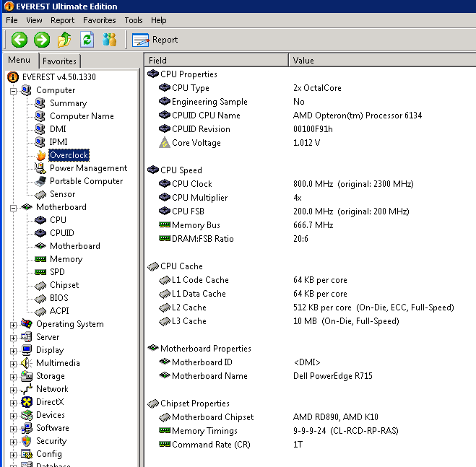Collapse the Computer tree node

coord(13,90)
